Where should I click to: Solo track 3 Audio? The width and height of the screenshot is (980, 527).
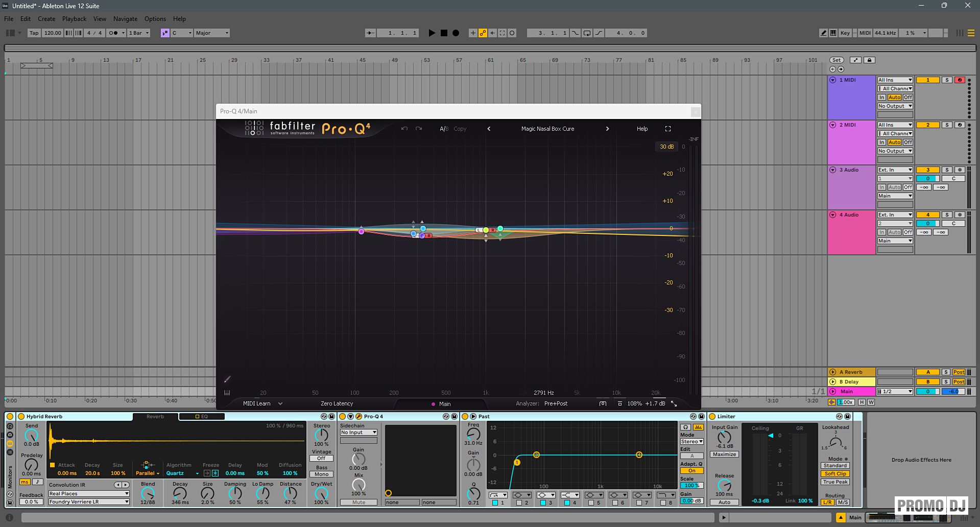(x=947, y=170)
